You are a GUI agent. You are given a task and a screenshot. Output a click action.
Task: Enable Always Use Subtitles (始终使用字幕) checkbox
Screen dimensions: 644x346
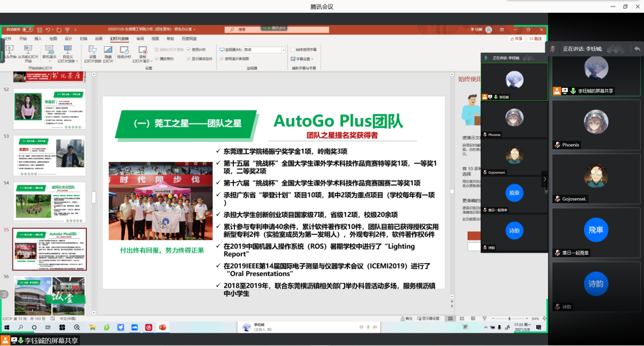pyautogui.click(x=292, y=50)
